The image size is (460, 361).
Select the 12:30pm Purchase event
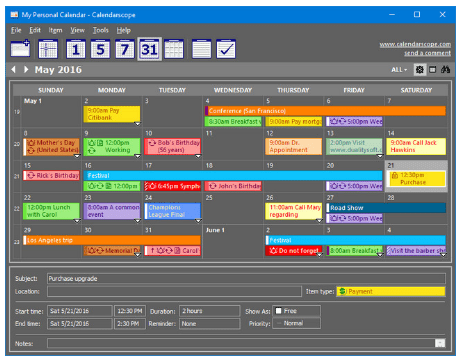(x=417, y=179)
